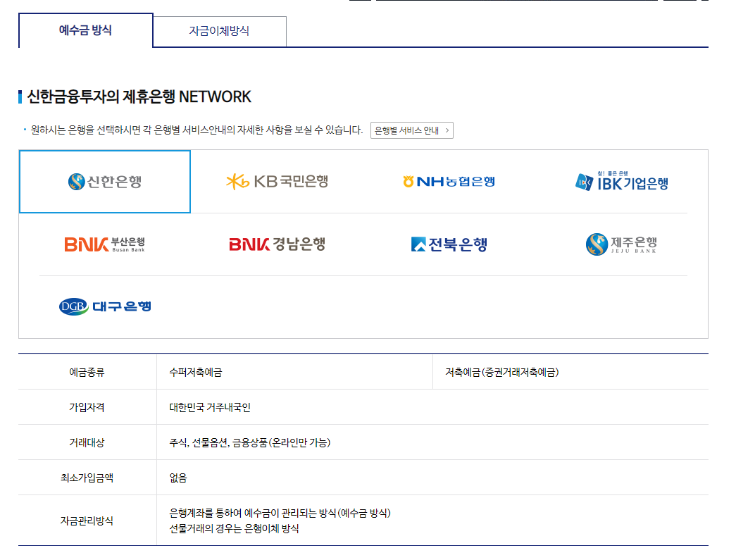Click the 수퍼저축예금 cell

coord(295,372)
